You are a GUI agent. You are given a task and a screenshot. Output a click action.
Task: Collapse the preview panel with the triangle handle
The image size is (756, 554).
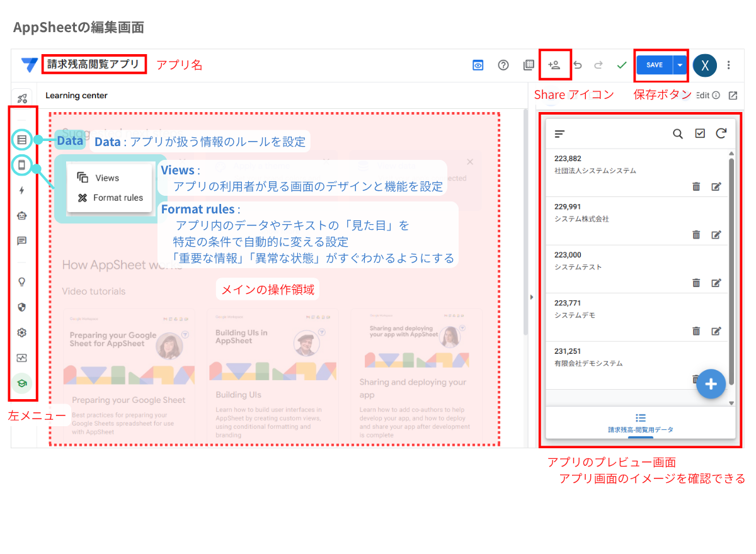pos(531,297)
